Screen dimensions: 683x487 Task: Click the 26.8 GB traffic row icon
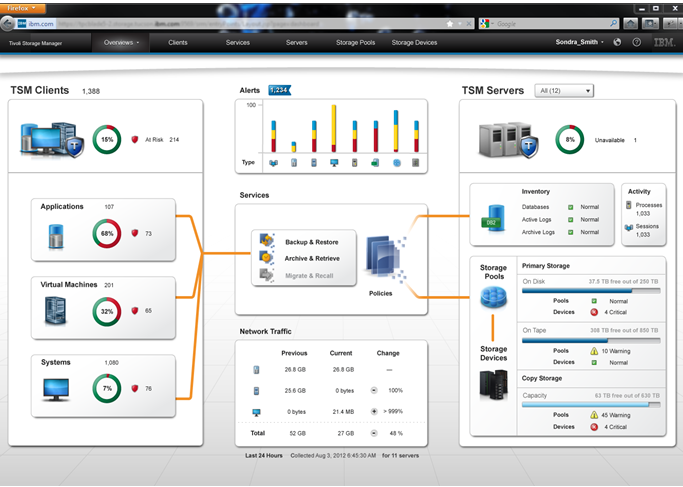point(257,370)
